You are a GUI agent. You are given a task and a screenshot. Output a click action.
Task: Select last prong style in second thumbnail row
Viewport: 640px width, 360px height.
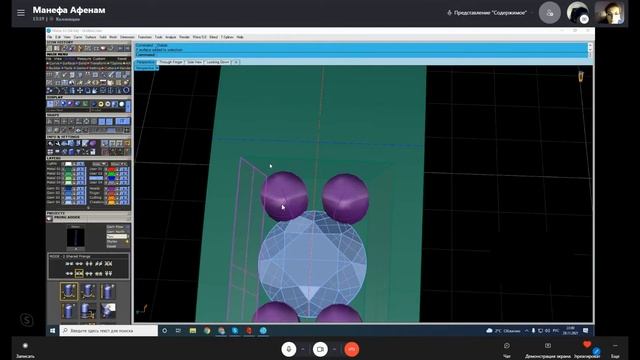(108, 311)
